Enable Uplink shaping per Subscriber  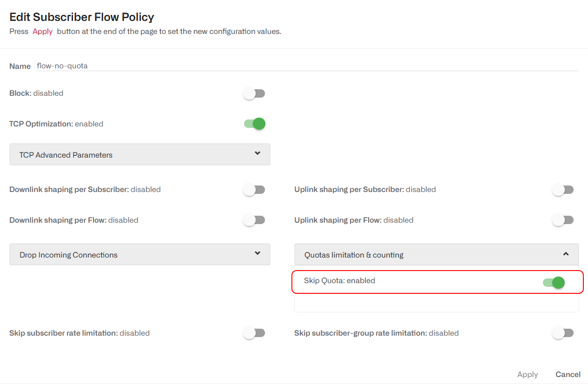(x=562, y=189)
